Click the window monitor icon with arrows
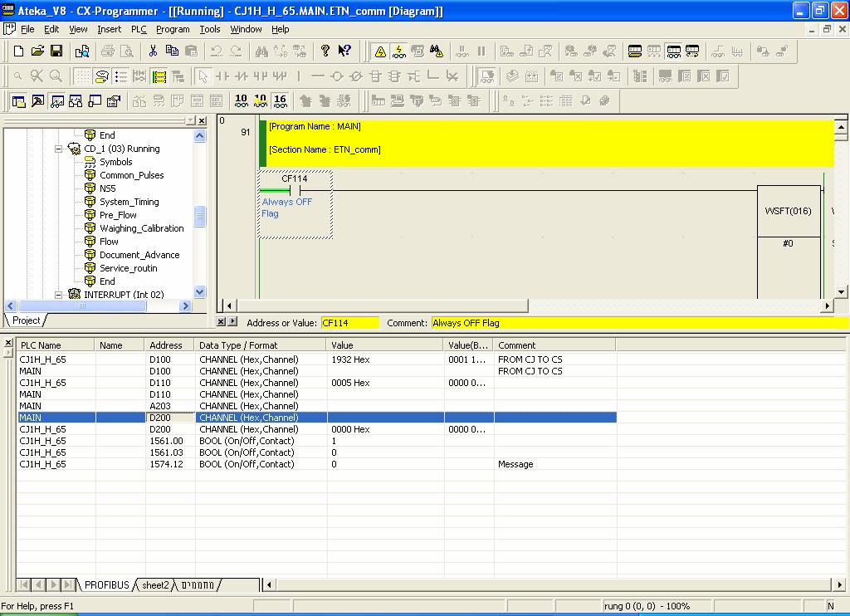Image resolution: width=850 pixels, height=616 pixels. point(692,51)
